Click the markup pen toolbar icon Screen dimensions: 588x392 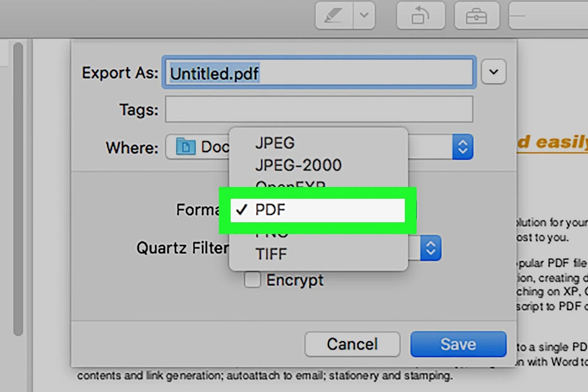(x=334, y=15)
